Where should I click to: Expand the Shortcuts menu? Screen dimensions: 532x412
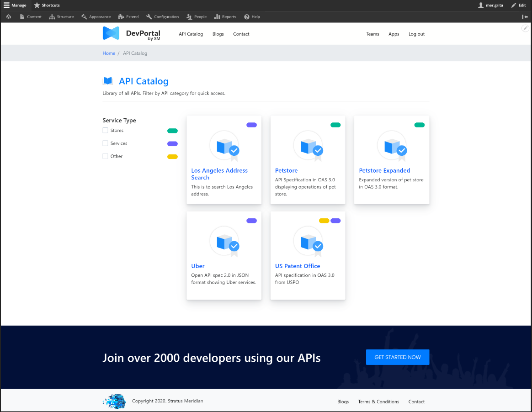47,5
